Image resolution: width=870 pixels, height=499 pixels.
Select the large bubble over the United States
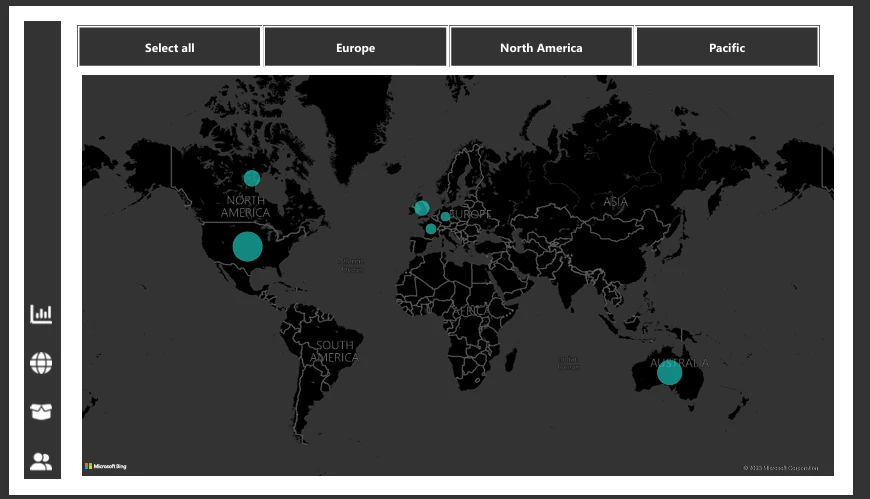coord(247,246)
